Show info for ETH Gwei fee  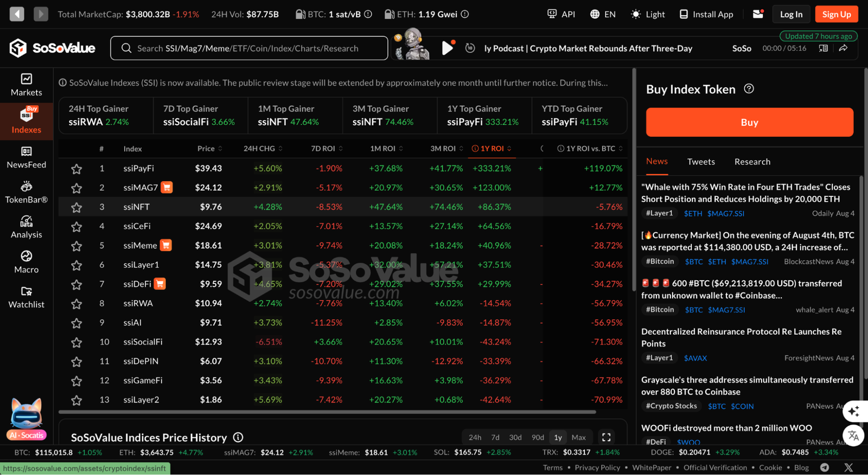(465, 14)
